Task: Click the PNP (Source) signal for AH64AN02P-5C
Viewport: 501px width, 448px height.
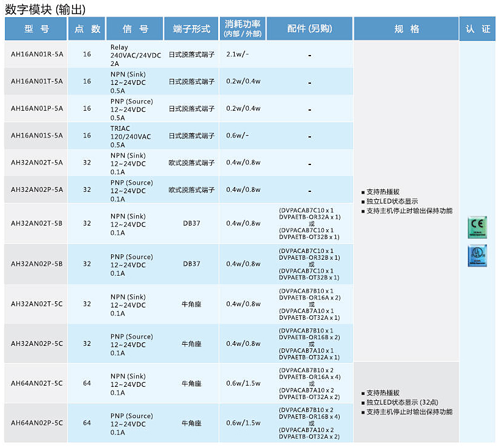Action: (x=131, y=424)
